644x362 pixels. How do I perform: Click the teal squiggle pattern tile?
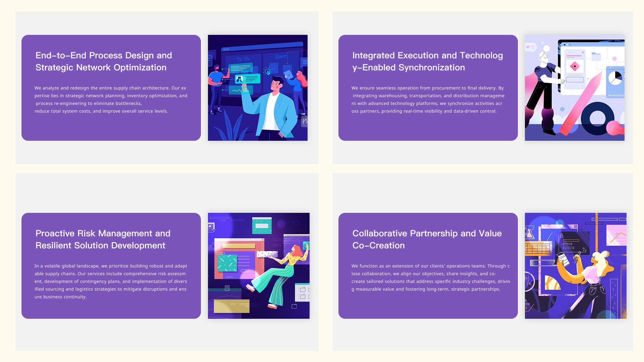(227, 263)
